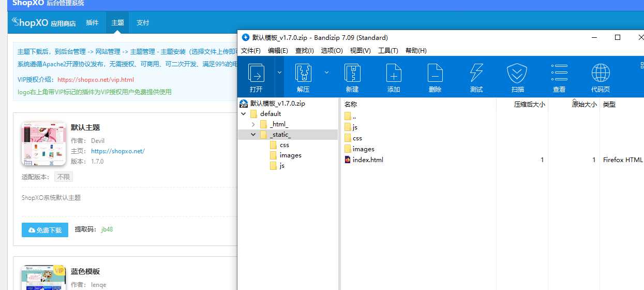Viewport: 644px width, 290px height.
Task: Click the 不限 version tag
Action: click(64, 177)
